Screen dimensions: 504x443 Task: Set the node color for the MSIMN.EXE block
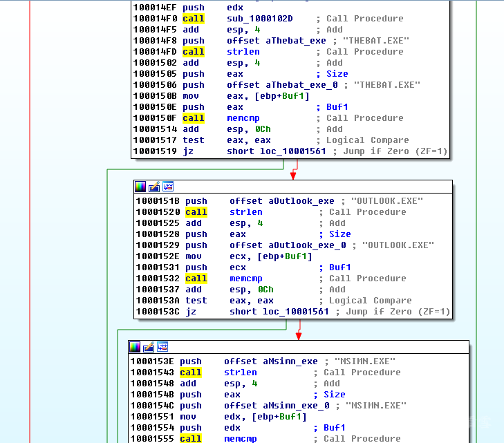click(135, 347)
